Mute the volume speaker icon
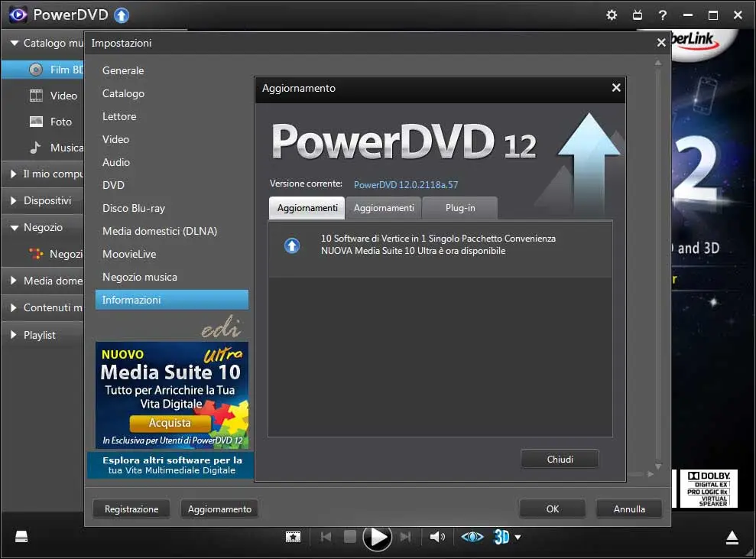The width and height of the screenshot is (756, 559). click(x=437, y=537)
